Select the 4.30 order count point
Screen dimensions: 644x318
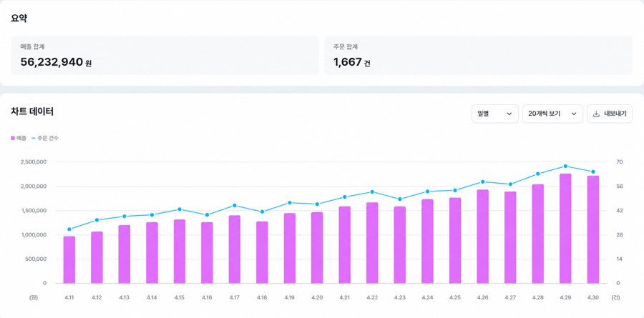click(x=592, y=172)
